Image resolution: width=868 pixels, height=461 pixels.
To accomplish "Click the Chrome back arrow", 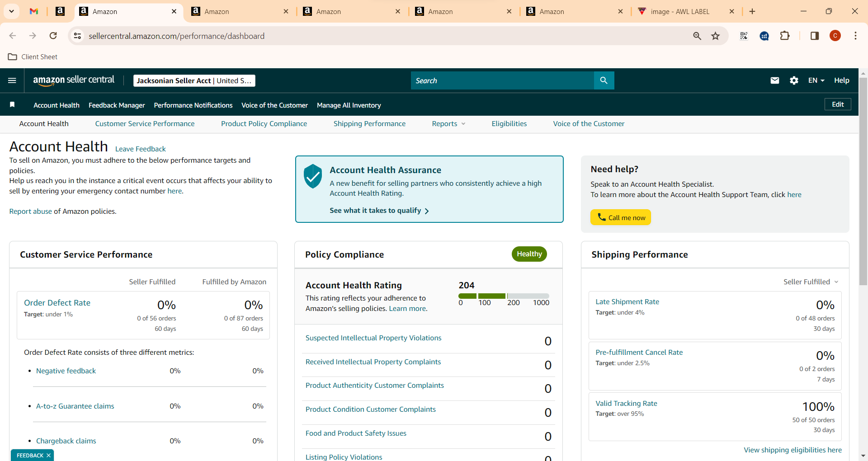I will point(13,36).
